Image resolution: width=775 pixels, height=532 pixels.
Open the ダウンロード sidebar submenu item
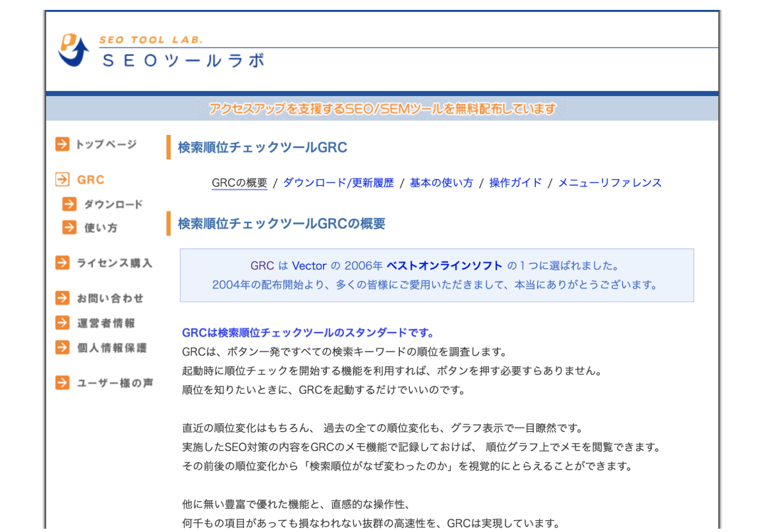(113, 204)
